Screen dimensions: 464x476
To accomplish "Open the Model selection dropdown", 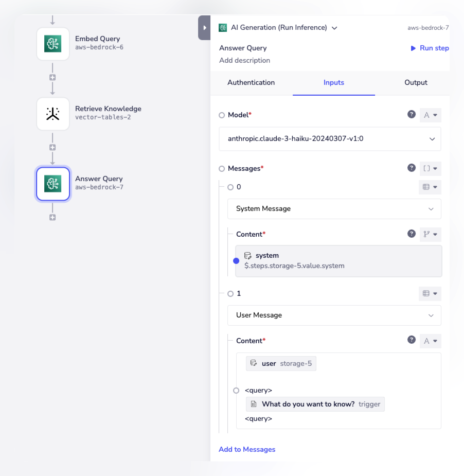I will coord(330,139).
